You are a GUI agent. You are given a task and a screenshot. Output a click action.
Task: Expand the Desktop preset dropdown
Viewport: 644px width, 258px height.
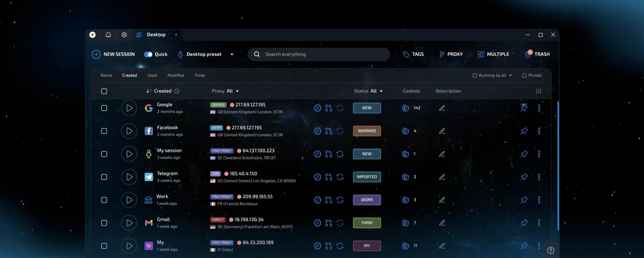[232, 54]
